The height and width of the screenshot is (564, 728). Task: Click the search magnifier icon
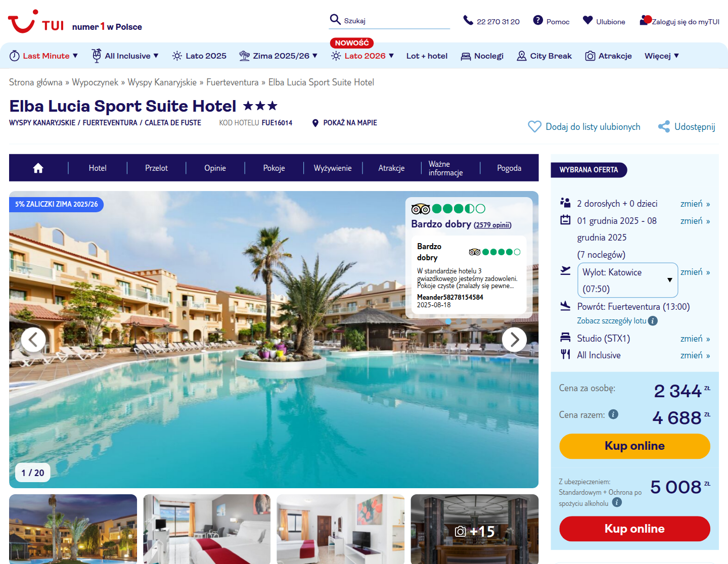click(x=335, y=20)
